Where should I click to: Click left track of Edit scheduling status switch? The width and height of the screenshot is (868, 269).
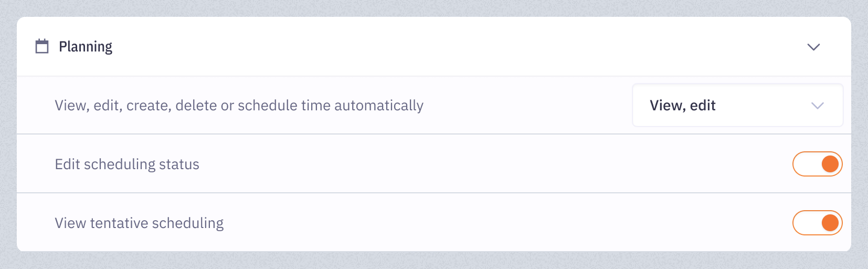[806, 164]
